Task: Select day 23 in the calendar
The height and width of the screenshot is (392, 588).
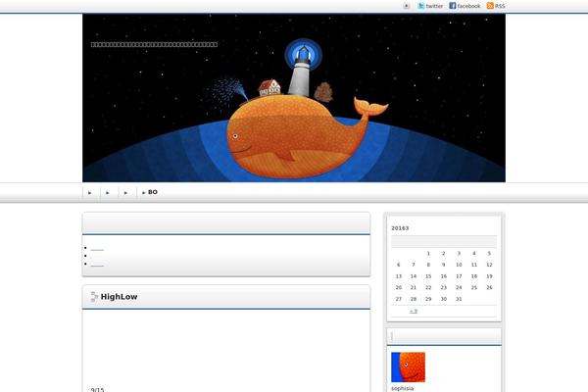Action: coord(444,287)
